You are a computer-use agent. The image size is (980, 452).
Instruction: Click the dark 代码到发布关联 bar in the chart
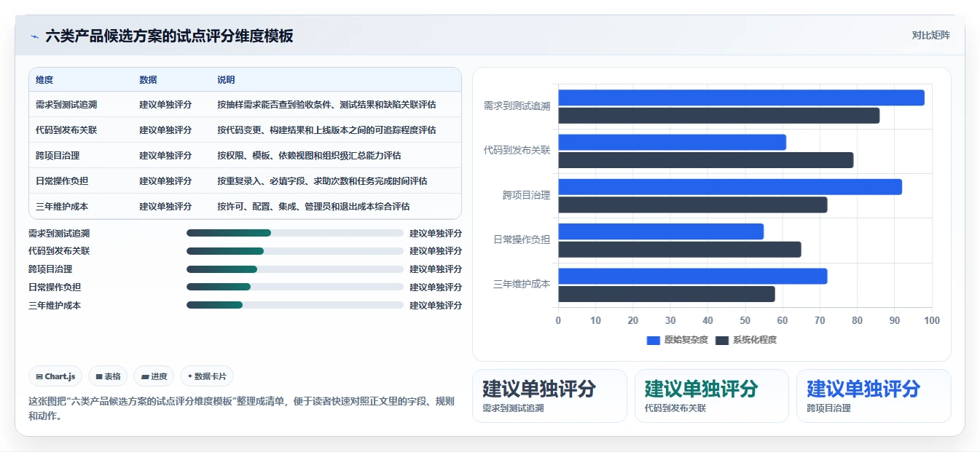[706, 160]
